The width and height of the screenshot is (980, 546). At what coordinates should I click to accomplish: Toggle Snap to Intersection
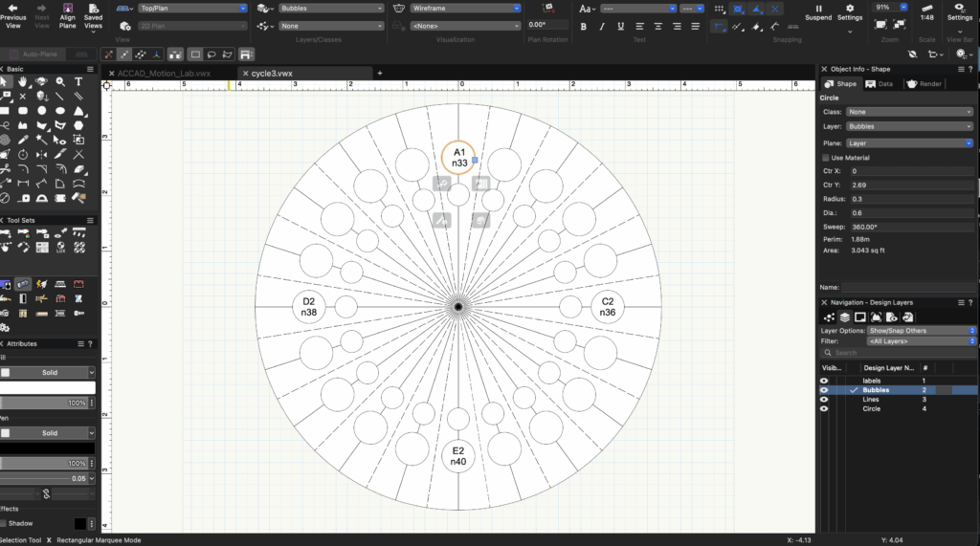775,9
